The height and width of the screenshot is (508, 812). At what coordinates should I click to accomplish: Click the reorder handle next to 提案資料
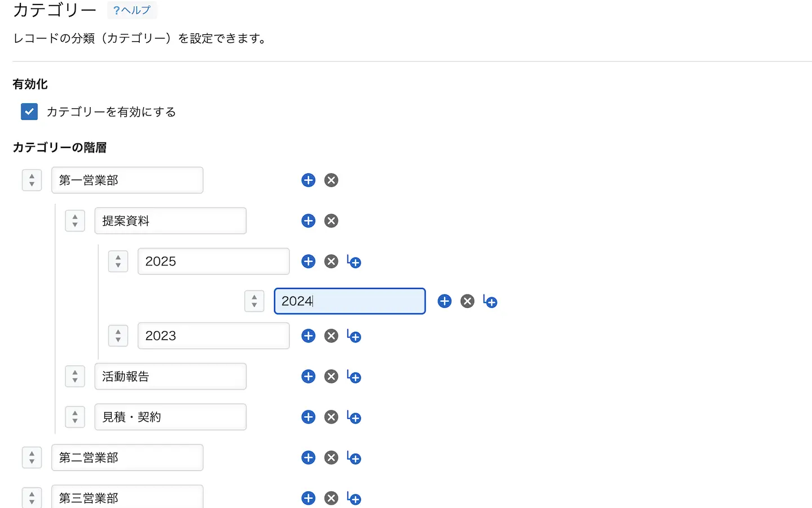tap(75, 221)
